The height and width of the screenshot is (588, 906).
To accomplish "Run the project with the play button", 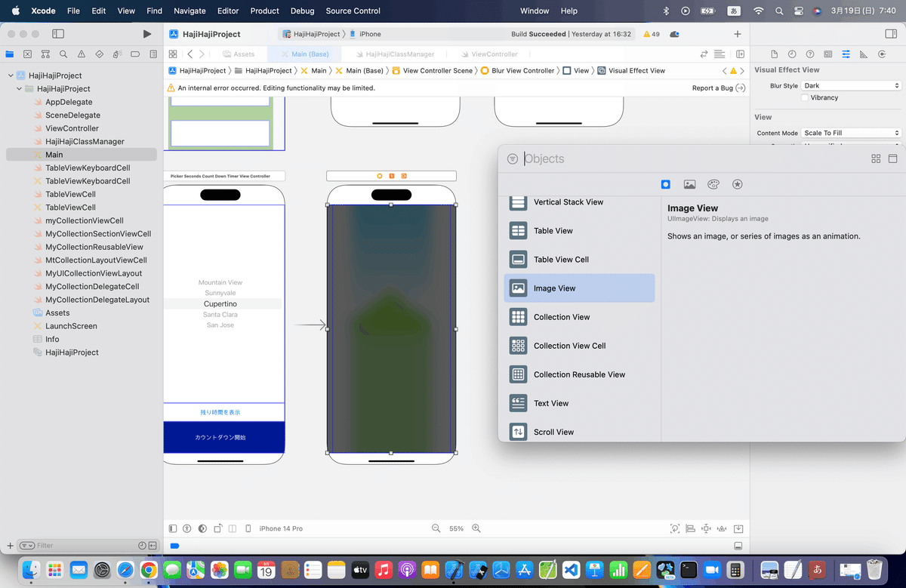I will (x=147, y=34).
